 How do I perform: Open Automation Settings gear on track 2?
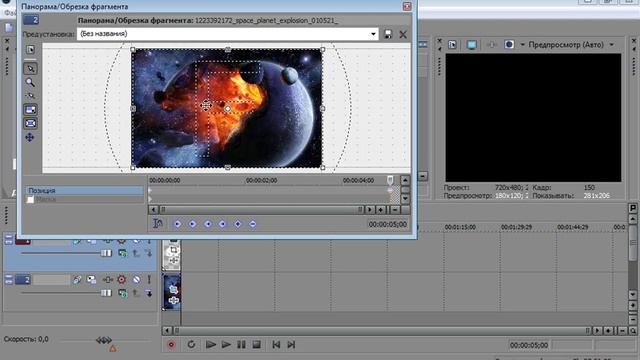(x=122, y=280)
